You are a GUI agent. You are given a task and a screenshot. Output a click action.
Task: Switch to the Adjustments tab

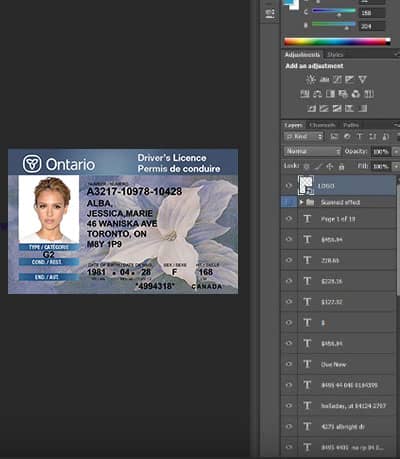302,55
